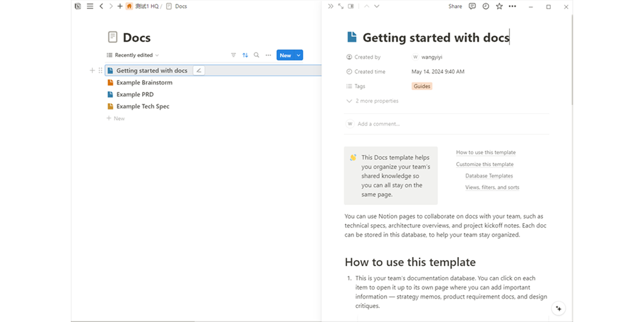The height and width of the screenshot is (322, 644).
Task: Click the Guides tag label
Action: [x=422, y=86]
